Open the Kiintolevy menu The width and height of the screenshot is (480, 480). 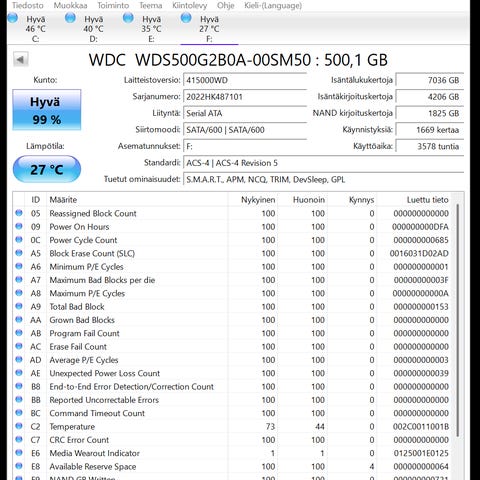(x=189, y=5)
